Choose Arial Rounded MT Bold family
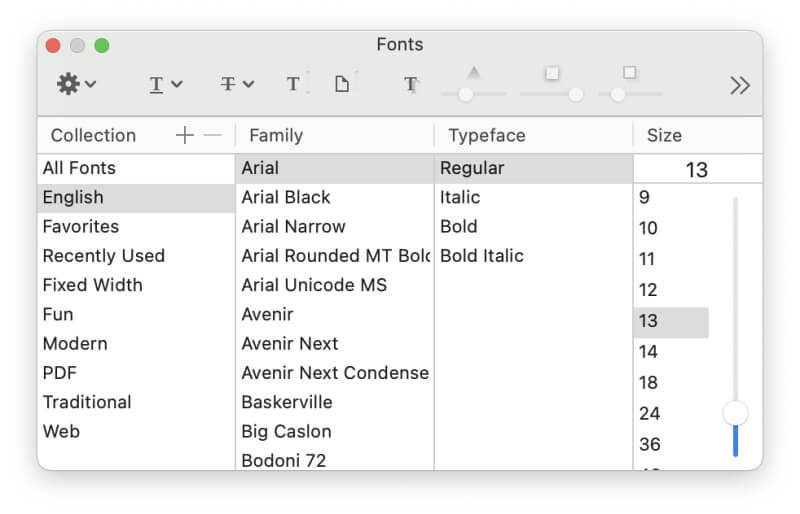Screen dimensions: 800x514 tap(335, 256)
